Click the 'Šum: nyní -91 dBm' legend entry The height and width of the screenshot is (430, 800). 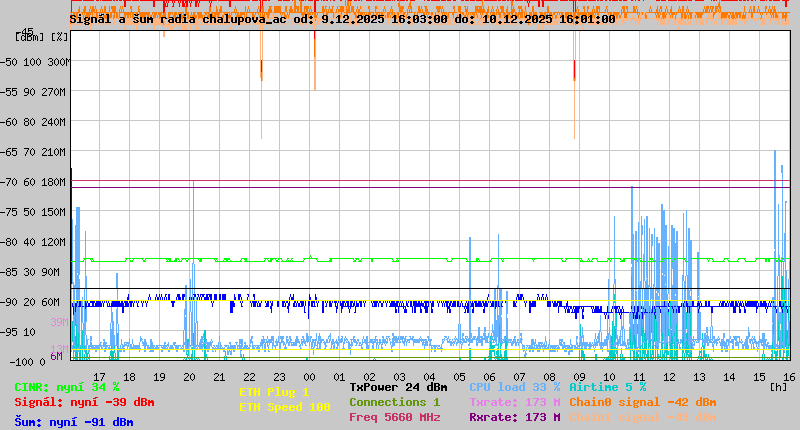click(74, 422)
